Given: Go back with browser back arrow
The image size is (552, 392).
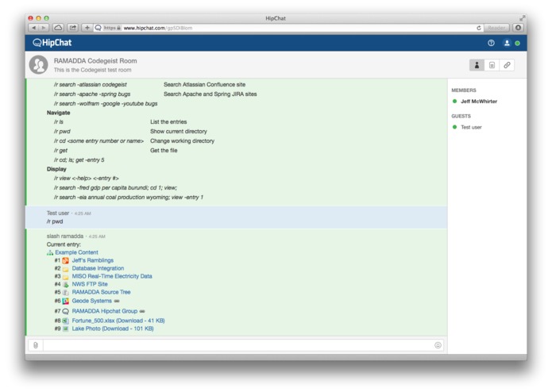Looking at the screenshot, I should (34, 28).
